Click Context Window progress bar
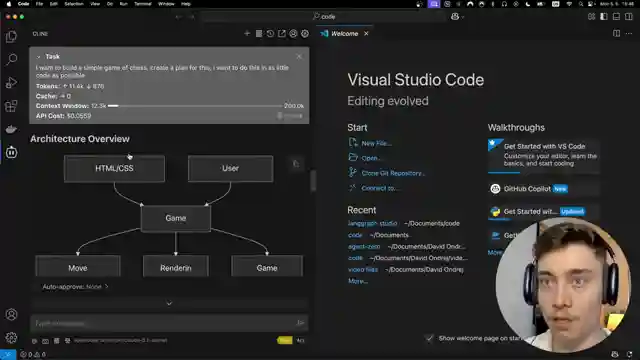Viewport: 640px width, 360px height. [x=195, y=106]
